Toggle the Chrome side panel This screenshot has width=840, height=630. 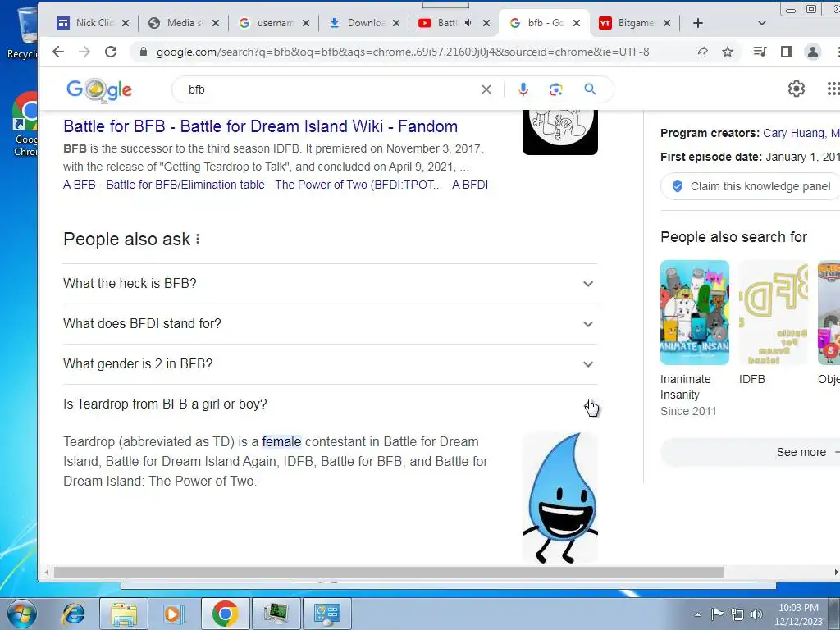787,52
